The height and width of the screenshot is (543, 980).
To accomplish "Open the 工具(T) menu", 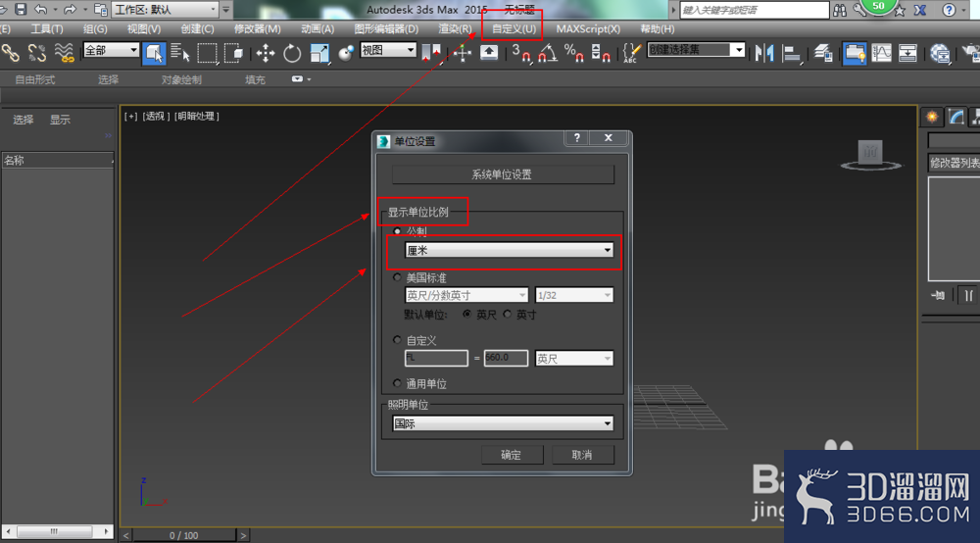I will 47,28.
